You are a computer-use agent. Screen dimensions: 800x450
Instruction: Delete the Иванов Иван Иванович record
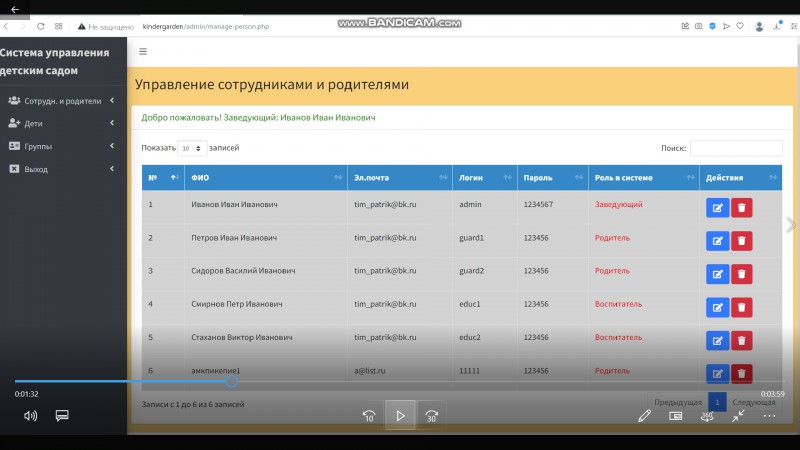pos(741,208)
